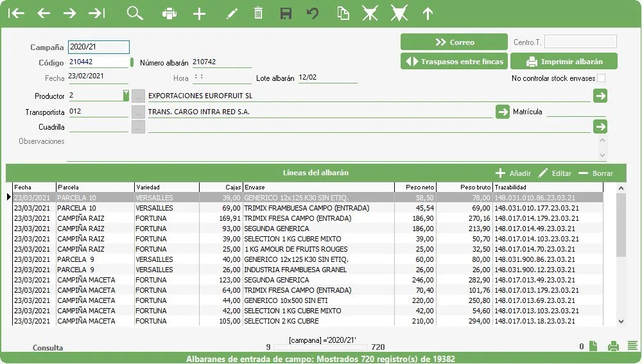Click the bottom printer icon
This screenshot has height=364, width=642.
(613, 347)
